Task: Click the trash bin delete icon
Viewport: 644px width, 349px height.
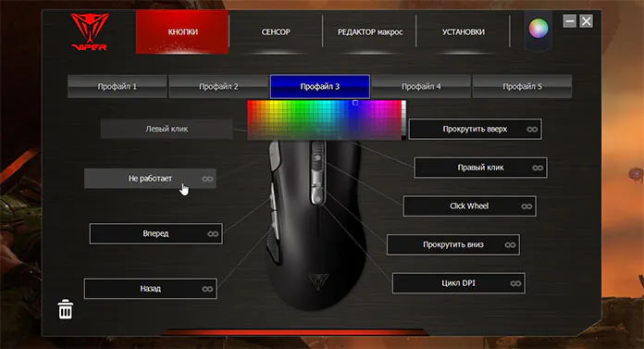Action: pos(66,309)
